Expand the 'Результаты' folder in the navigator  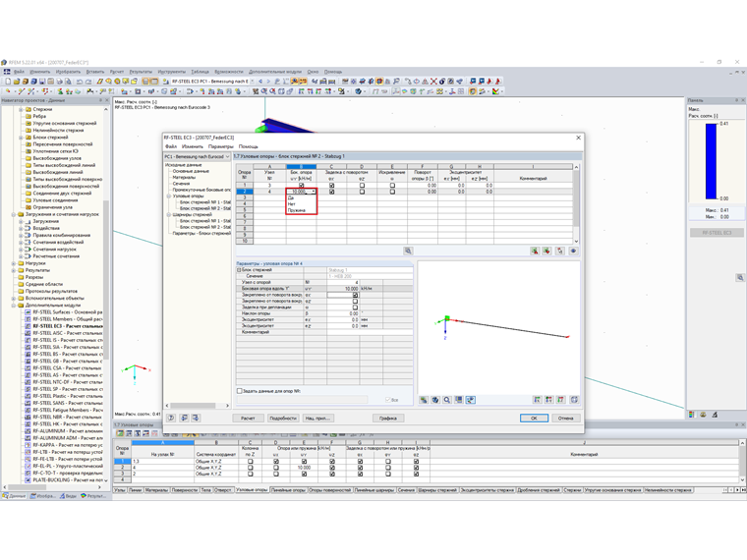(14, 270)
